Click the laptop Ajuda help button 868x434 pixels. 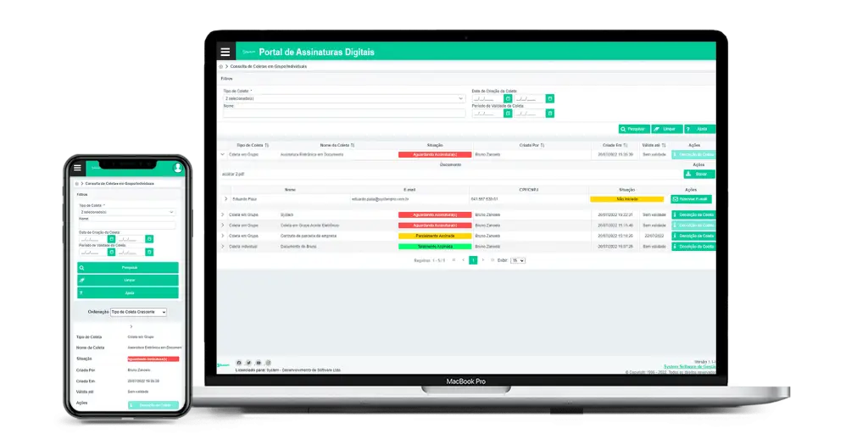(x=700, y=129)
